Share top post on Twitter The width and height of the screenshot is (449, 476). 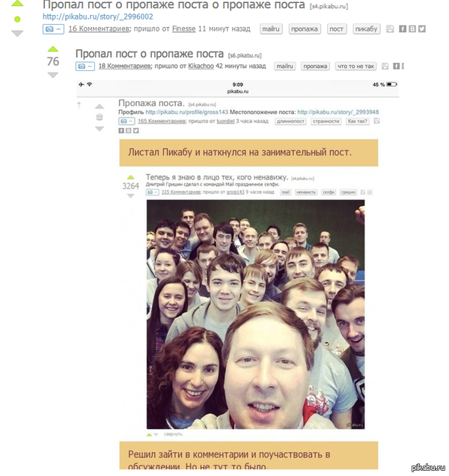(x=422, y=29)
